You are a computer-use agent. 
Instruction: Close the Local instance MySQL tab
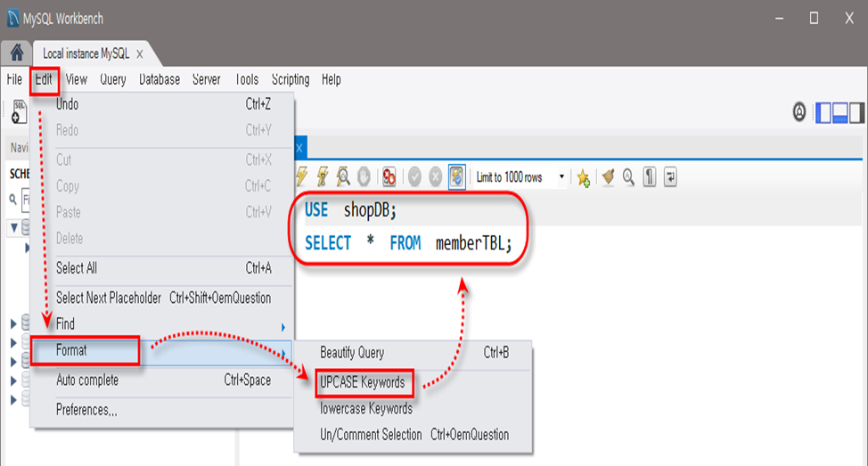140,54
